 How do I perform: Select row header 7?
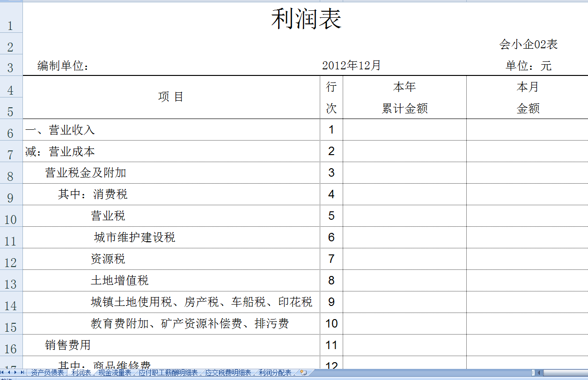pyautogui.click(x=11, y=151)
